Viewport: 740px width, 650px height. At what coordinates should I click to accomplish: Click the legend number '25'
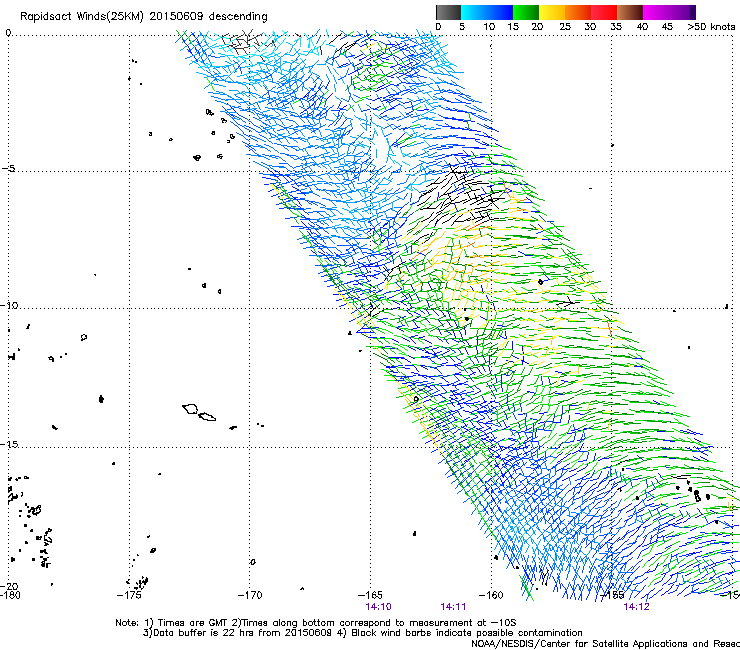pyautogui.click(x=565, y=27)
